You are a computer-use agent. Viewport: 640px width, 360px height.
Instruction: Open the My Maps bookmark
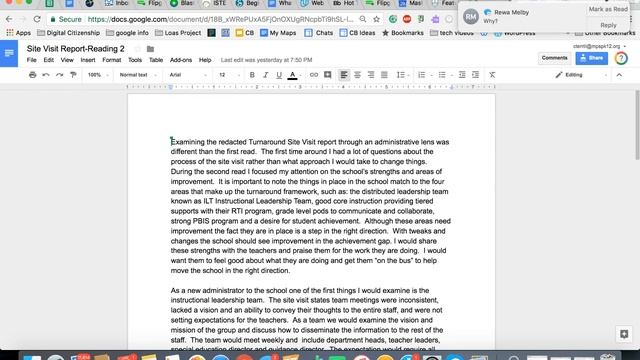click(x=278, y=33)
